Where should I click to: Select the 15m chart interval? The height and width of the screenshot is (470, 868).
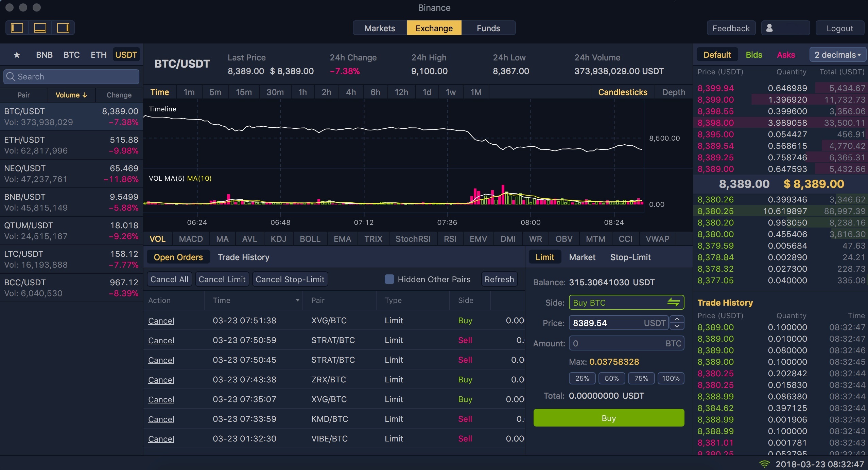click(x=244, y=92)
